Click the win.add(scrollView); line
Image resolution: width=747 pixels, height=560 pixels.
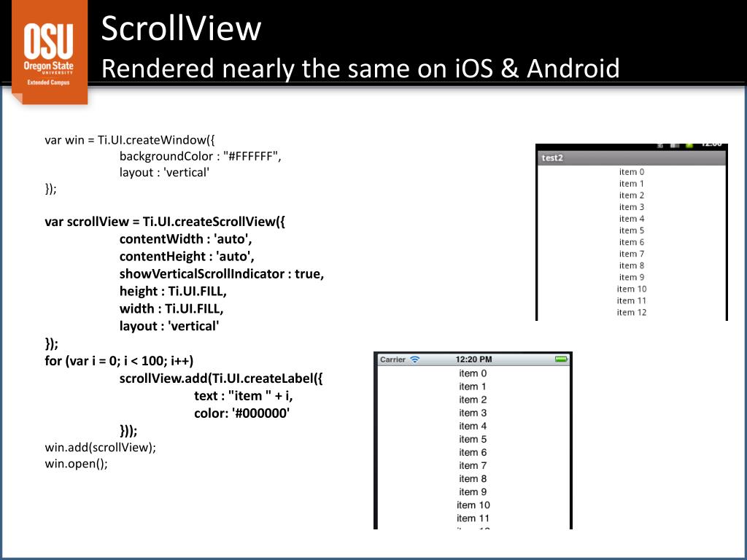point(101,448)
